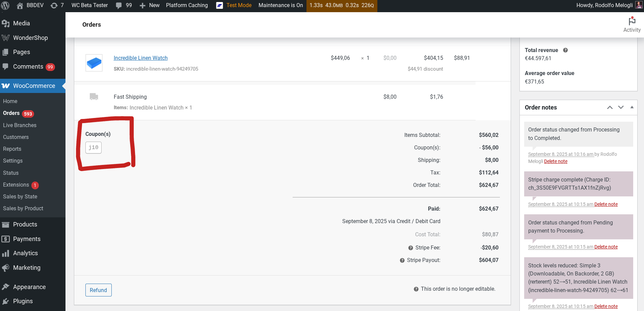644x311 pixels.
Task: Click the Total revenue help icon
Action: pyautogui.click(x=565, y=50)
